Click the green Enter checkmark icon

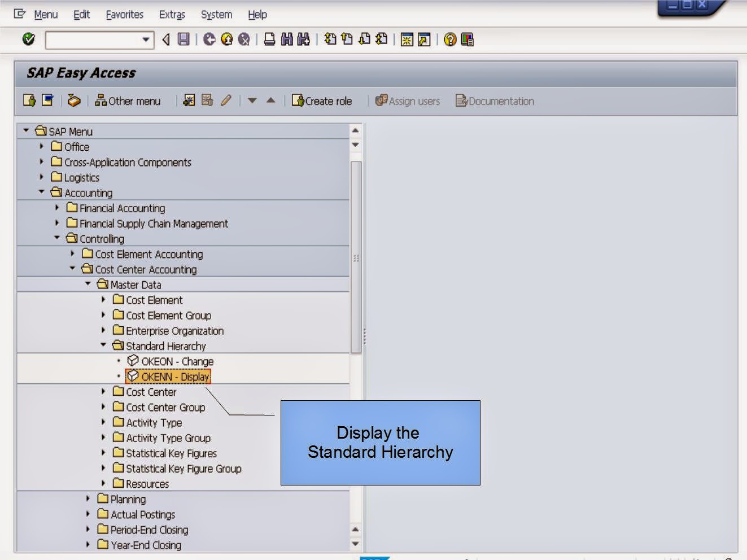coord(28,39)
